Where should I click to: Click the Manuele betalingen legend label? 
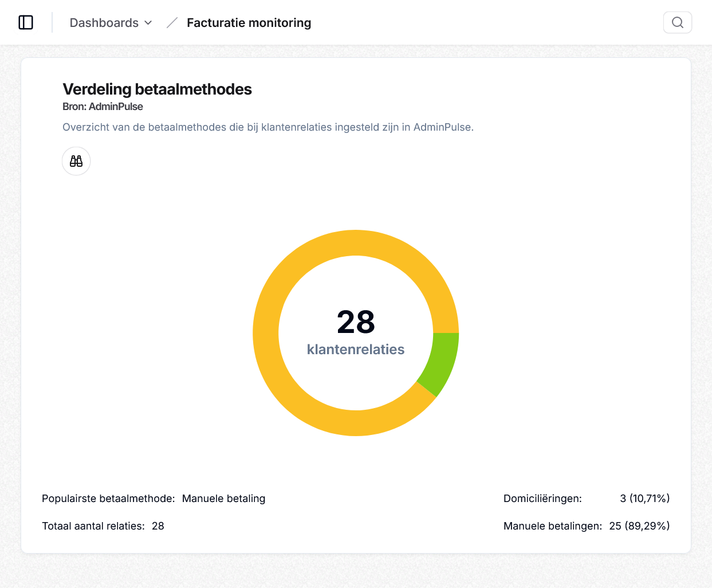pyautogui.click(x=552, y=526)
